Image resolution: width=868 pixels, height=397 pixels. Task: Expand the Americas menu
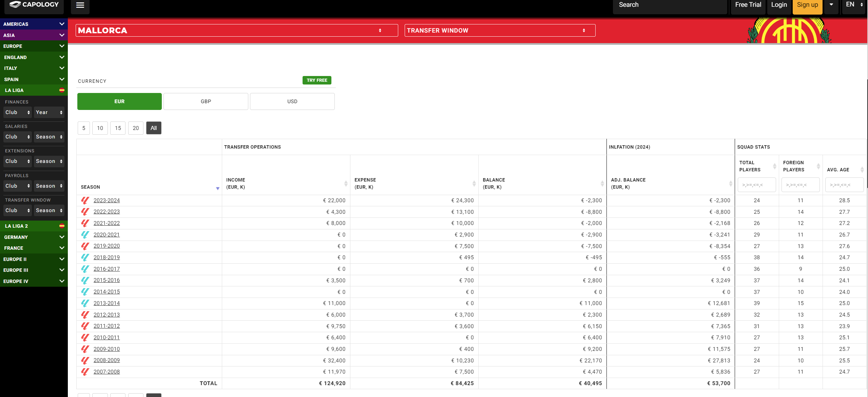pos(34,24)
